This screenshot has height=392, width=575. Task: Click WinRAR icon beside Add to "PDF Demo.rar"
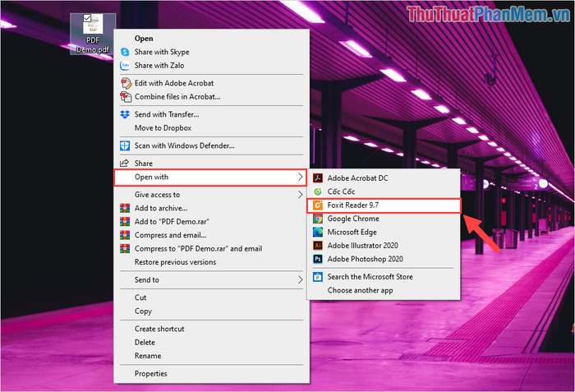[125, 222]
